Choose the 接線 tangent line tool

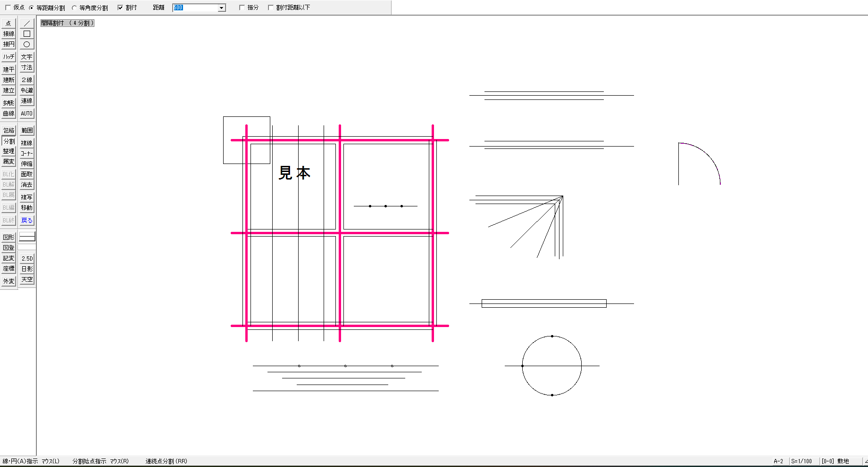coord(8,34)
